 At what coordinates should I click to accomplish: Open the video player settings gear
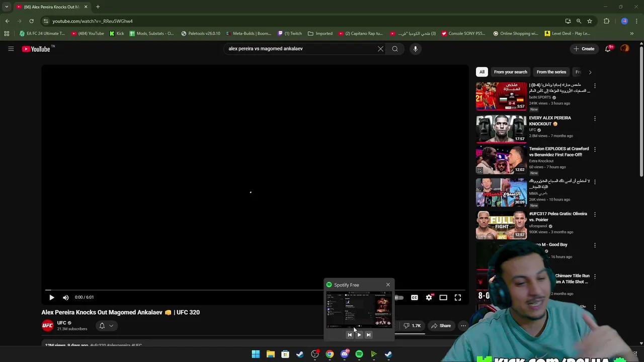pyautogui.click(x=429, y=297)
